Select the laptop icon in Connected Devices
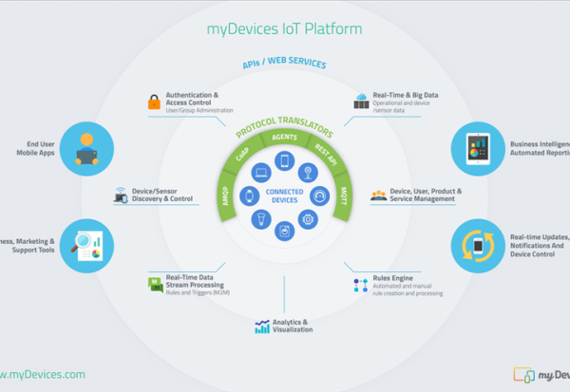Viewport: 570px width, 392px height. (x=260, y=174)
